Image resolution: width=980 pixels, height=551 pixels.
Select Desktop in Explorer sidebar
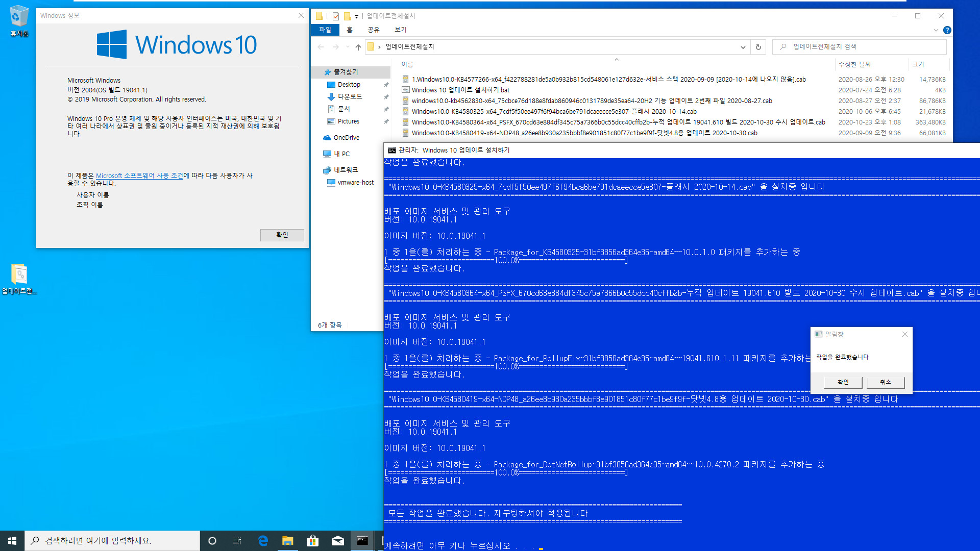(349, 85)
